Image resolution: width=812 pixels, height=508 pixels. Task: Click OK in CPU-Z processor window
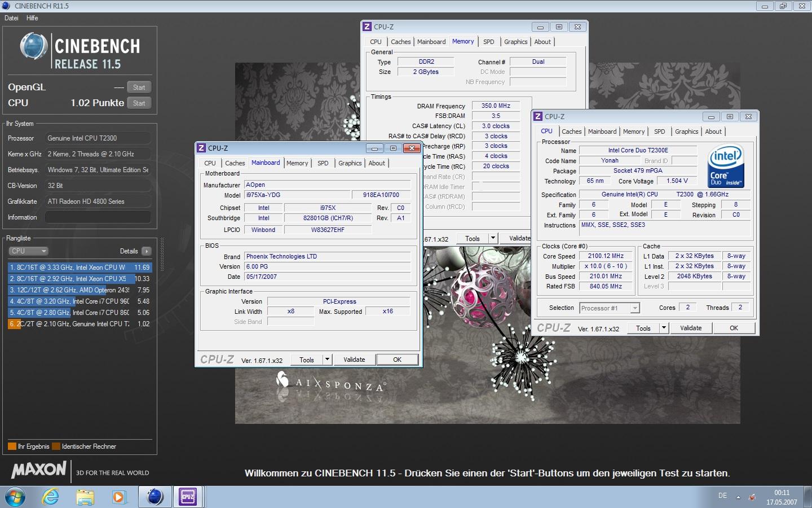coord(734,328)
